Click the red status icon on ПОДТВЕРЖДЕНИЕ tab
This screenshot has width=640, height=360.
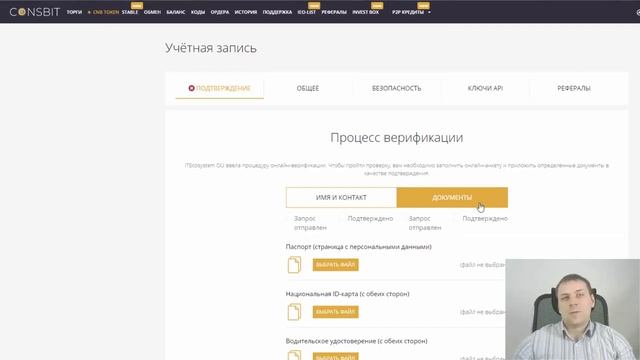click(191, 88)
